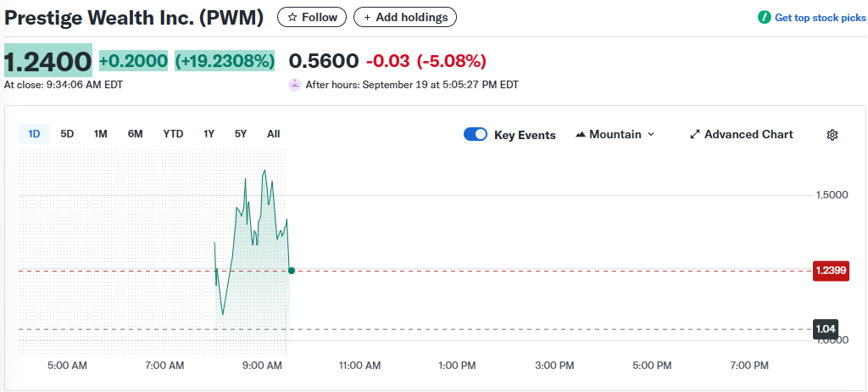Click the expand arrows icon for Advanced Chart

tap(694, 135)
